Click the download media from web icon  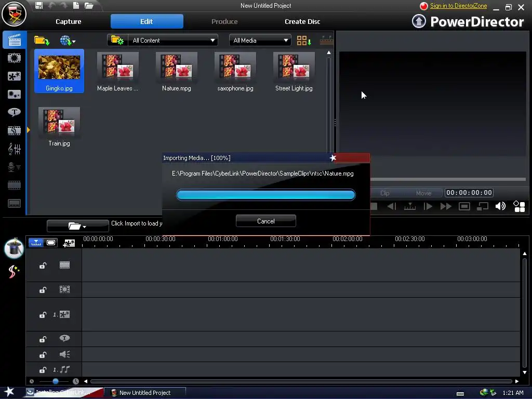(x=68, y=41)
